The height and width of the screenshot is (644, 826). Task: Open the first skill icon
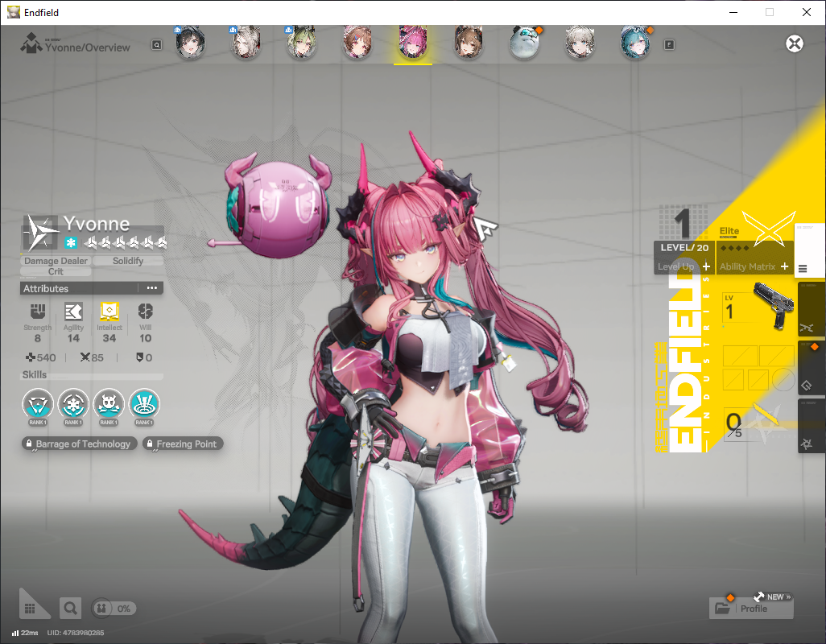(x=38, y=404)
